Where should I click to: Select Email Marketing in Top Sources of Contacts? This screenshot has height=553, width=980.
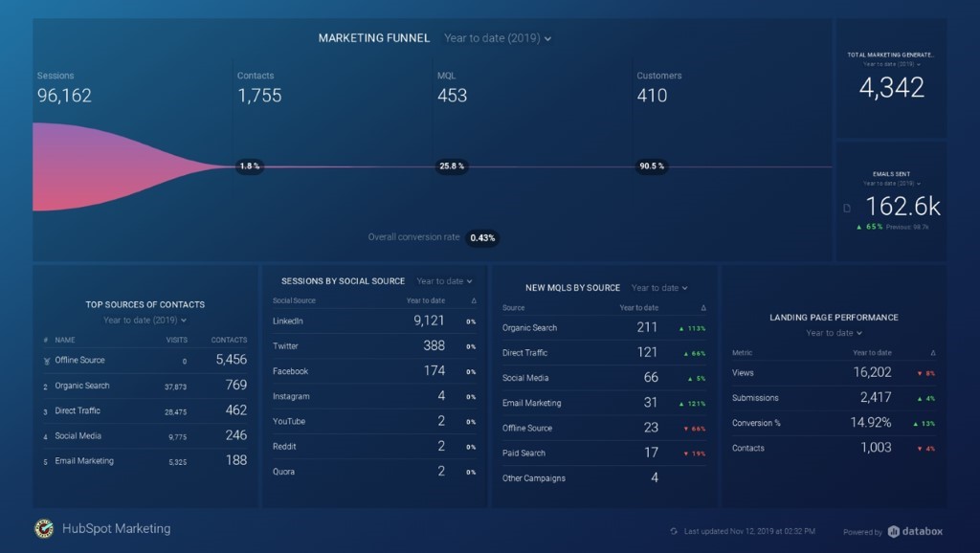click(145, 460)
